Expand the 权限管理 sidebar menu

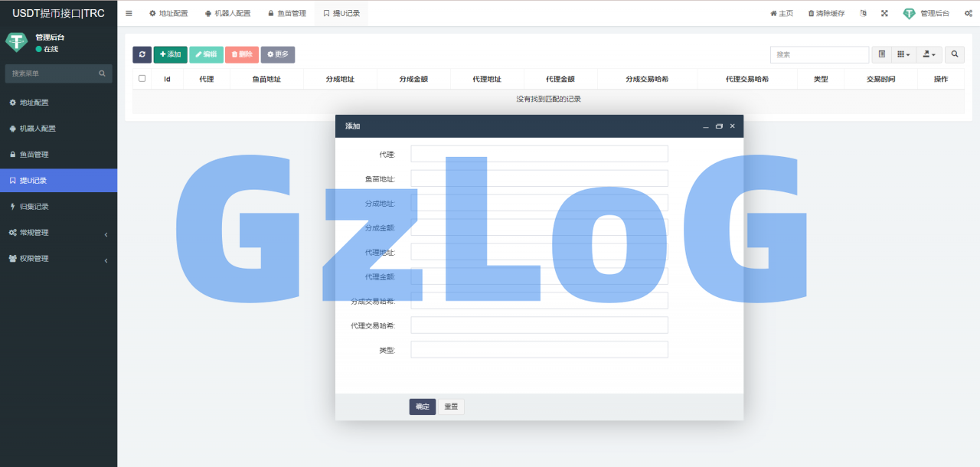[x=58, y=259]
